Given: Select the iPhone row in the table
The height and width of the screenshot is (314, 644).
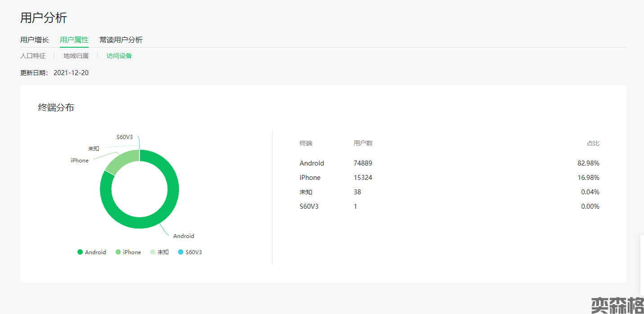Looking at the screenshot, I should tap(310, 178).
